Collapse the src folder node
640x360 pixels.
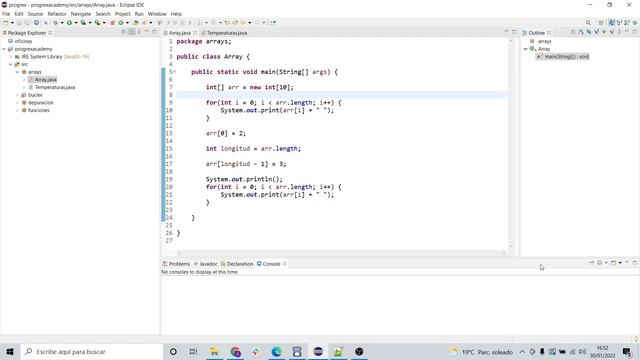[x=11, y=64]
